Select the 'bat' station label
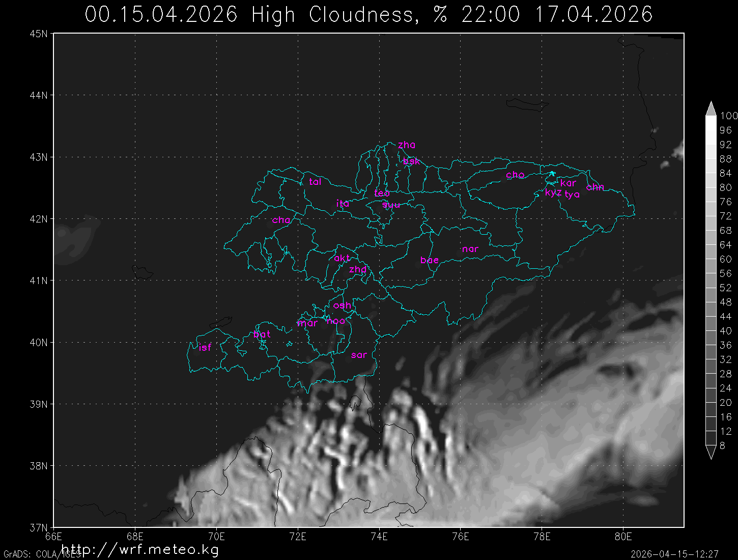The width and height of the screenshot is (738, 560). [262, 334]
